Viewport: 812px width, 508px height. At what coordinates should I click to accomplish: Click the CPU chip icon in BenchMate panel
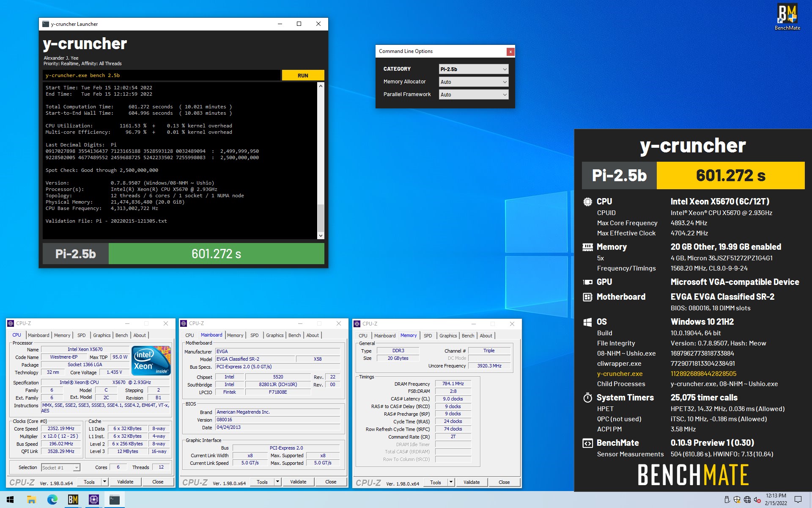(587, 202)
